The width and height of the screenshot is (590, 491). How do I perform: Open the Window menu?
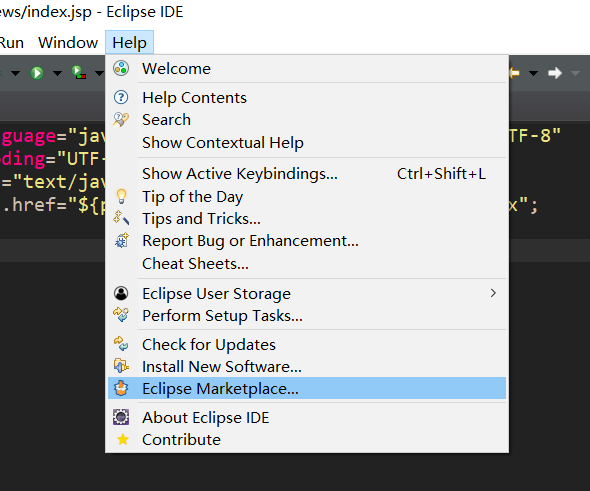click(68, 42)
